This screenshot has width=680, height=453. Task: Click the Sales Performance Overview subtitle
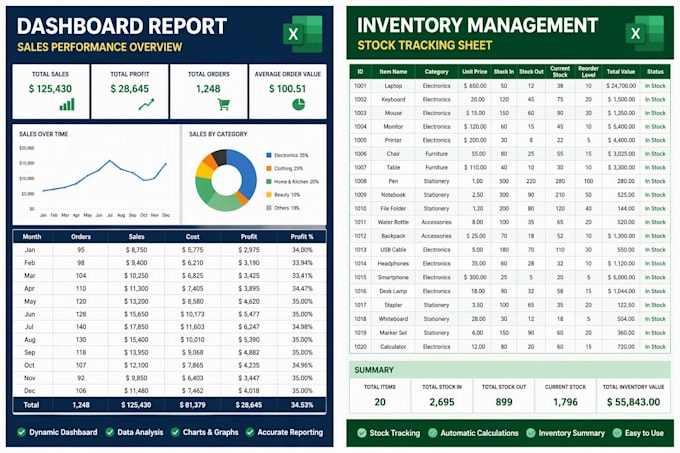tap(100, 47)
